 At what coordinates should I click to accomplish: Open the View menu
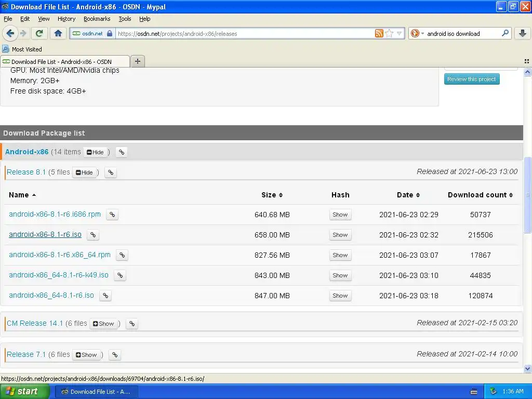pyautogui.click(x=44, y=19)
